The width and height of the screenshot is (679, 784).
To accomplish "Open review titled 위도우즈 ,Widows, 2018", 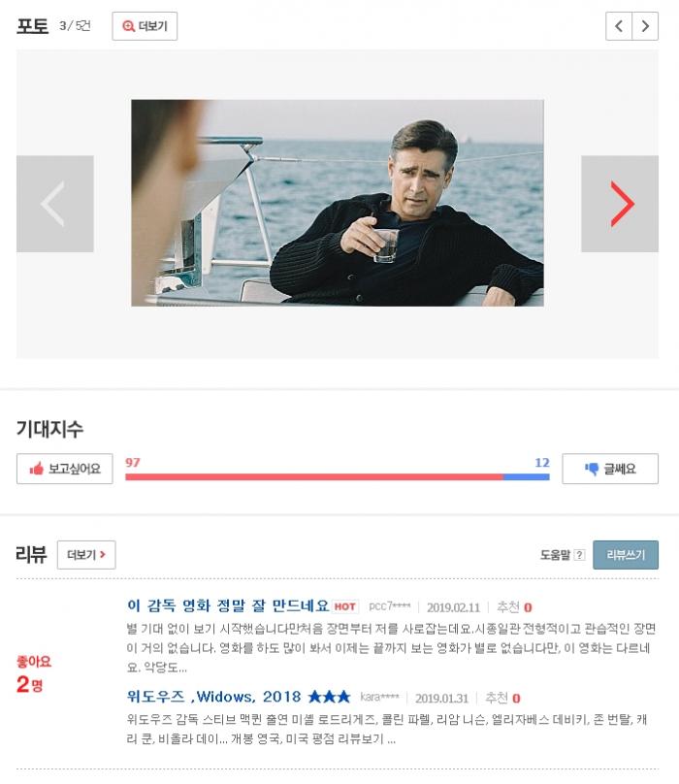I will click(214, 697).
